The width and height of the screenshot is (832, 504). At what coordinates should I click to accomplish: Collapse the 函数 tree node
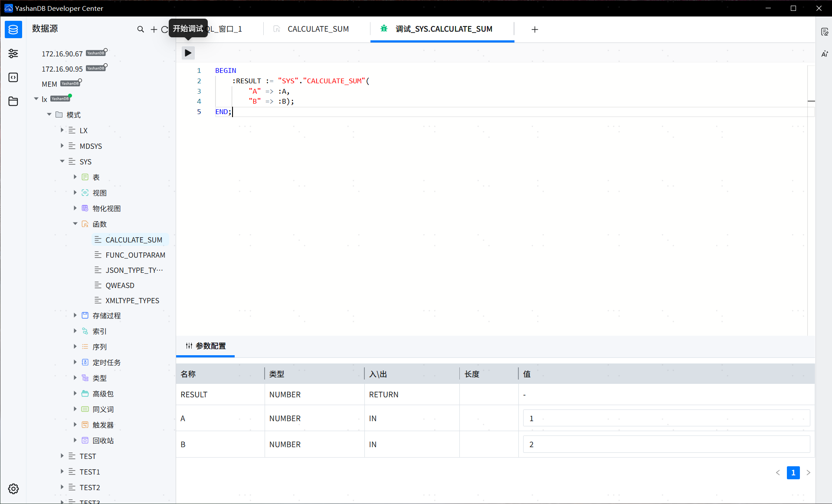tap(75, 224)
